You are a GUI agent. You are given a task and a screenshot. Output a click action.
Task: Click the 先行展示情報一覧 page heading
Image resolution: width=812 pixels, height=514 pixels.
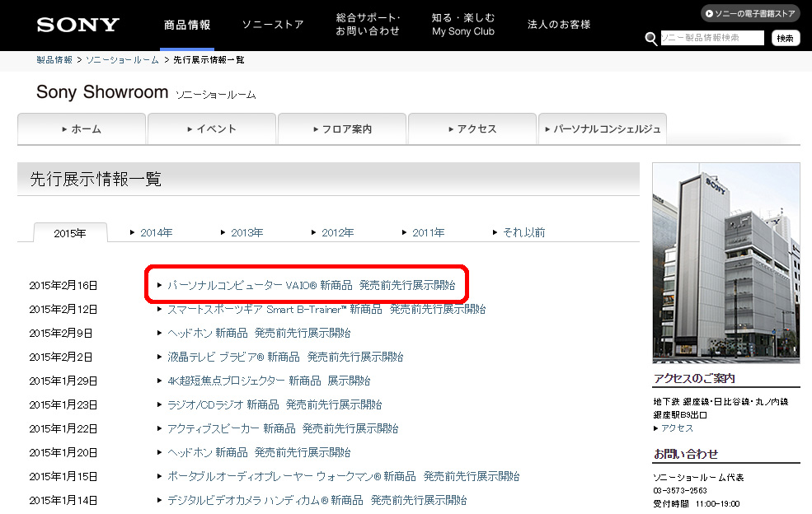[x=96, y=179]
